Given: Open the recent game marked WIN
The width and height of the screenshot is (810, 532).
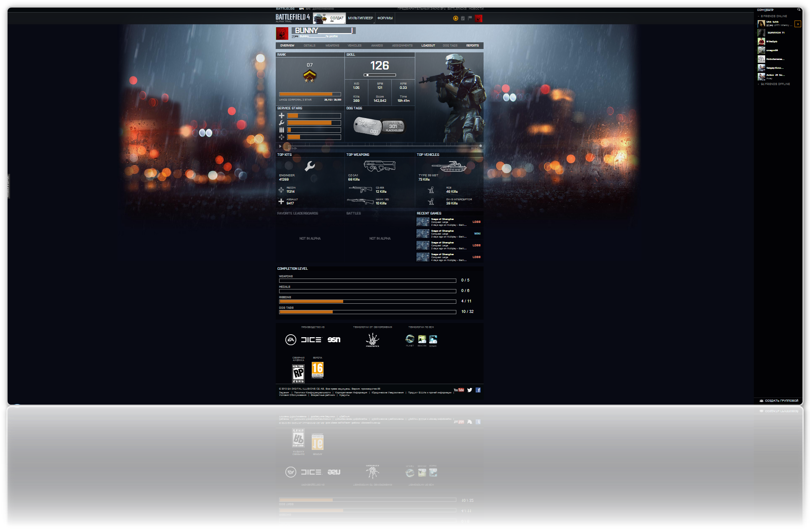Looking at the screenshot, I should coord(449,234).
